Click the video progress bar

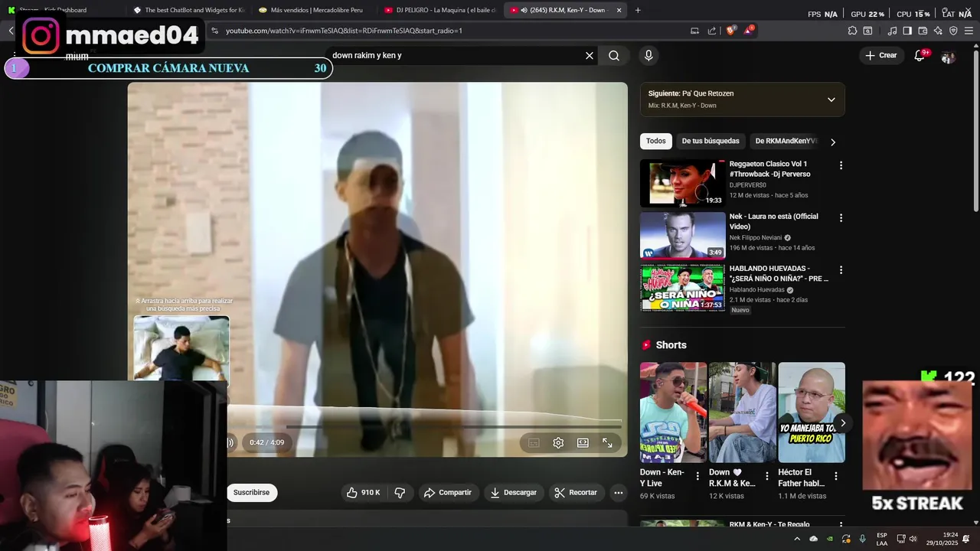(425, 426)
